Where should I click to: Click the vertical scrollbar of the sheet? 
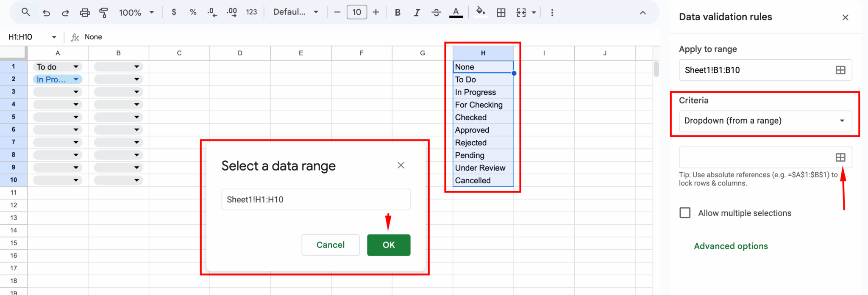(656, 69)
